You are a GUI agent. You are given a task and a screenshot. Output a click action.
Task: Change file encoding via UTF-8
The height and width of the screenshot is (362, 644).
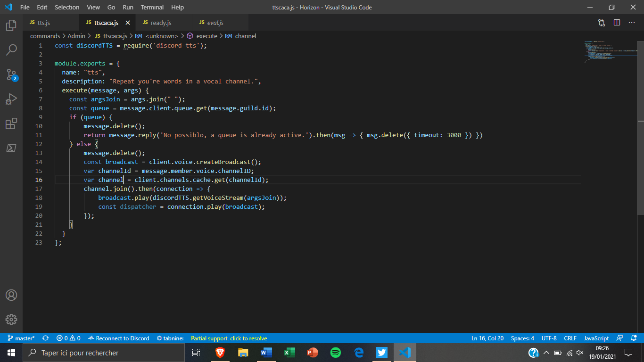click(x=549, y=338)
